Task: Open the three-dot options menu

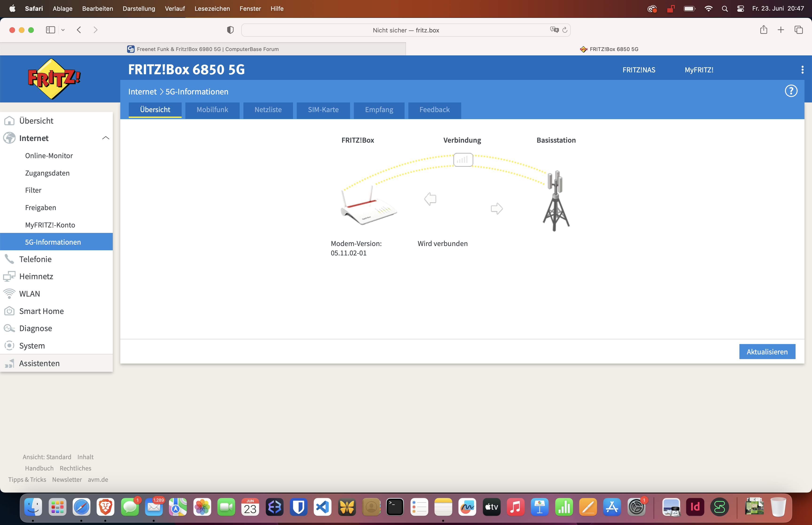Action: point(802,70)
